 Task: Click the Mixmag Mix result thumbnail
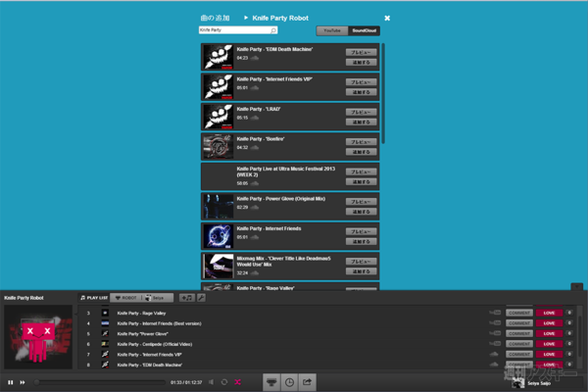(218, 267)
